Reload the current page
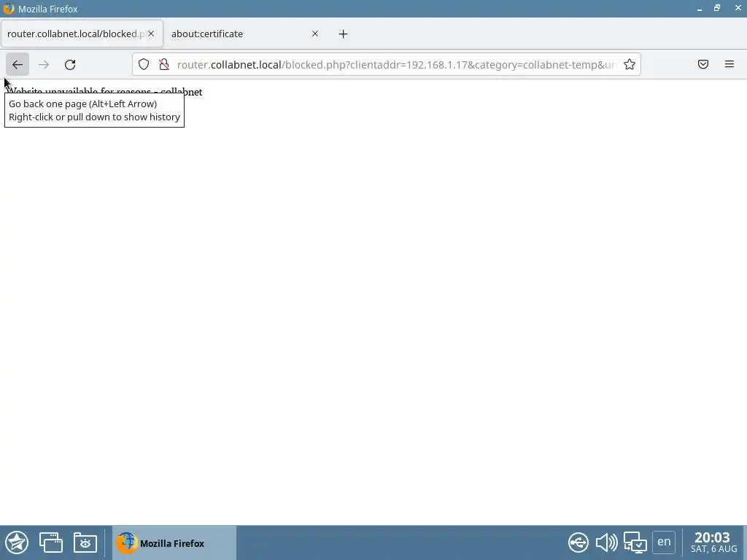747x560 pixels. click(70, 64)
